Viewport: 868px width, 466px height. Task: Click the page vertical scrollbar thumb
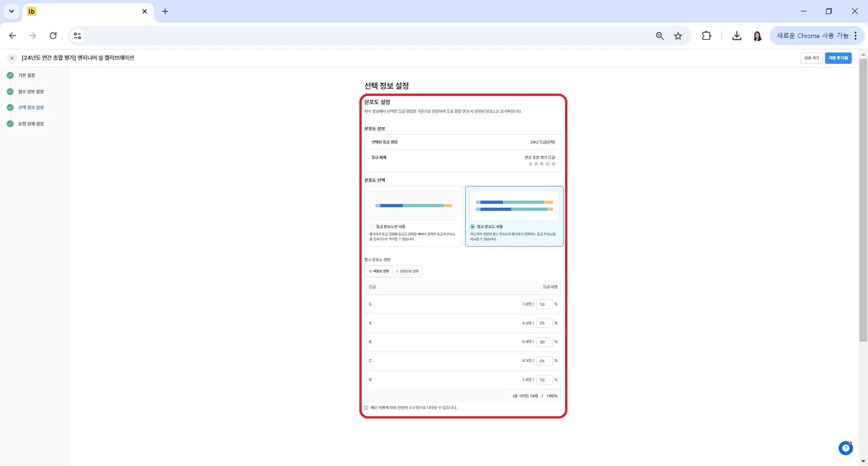pyautogui.click(x=863, y=200)
